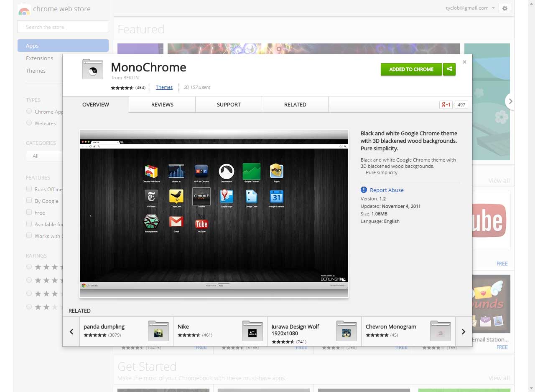Click the Jurawa Design Wolf theme icon
Viewport: 535px width, 392px height.
coord(346,331)
